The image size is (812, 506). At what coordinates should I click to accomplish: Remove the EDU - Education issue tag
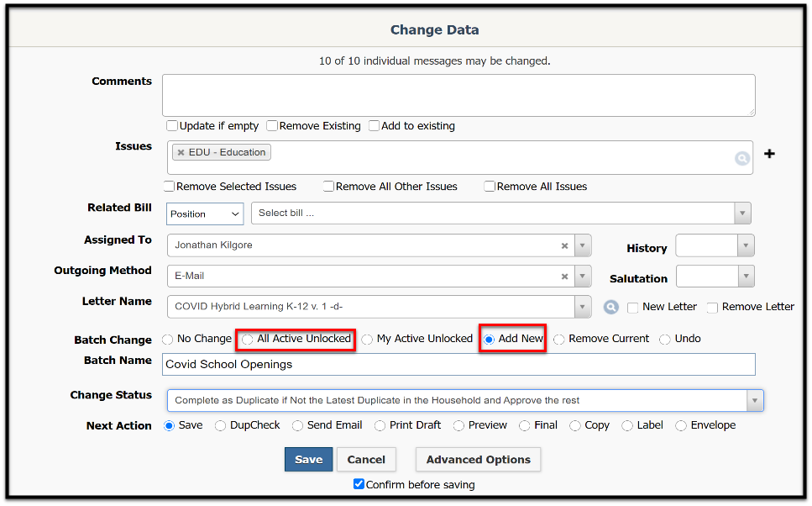pyautogui.click(x=181, y=152)
